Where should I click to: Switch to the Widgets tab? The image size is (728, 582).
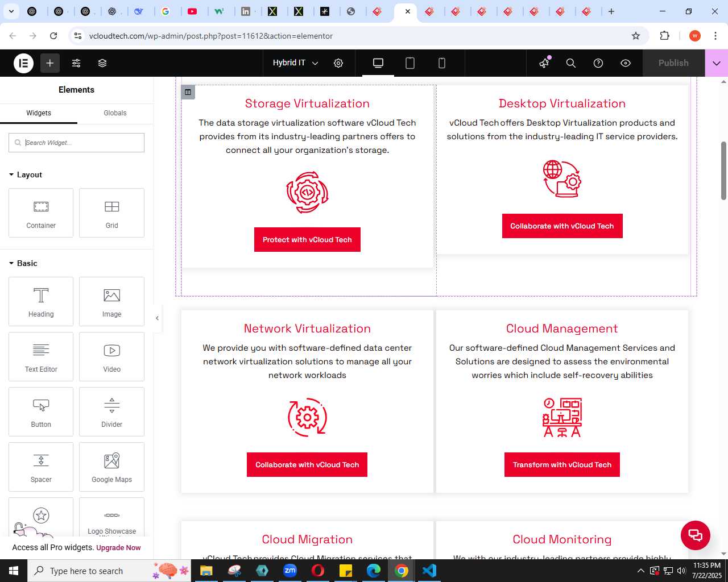click(x=39, y=113)
